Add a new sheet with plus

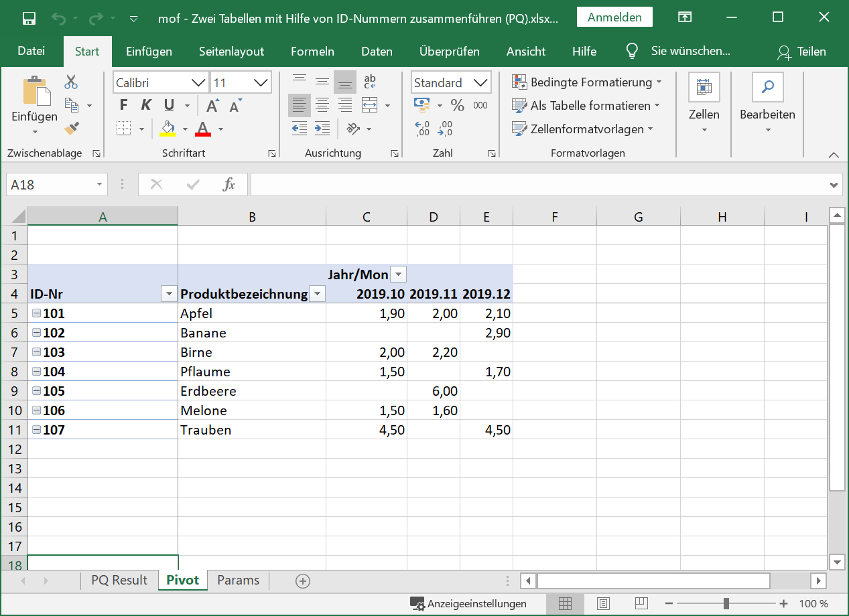(303, 581)
